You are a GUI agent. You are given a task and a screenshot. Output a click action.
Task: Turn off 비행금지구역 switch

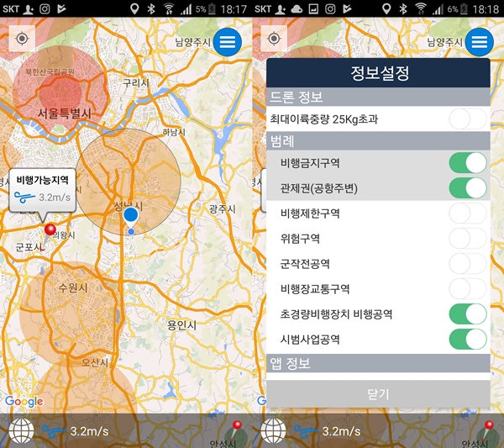point(468,163)
